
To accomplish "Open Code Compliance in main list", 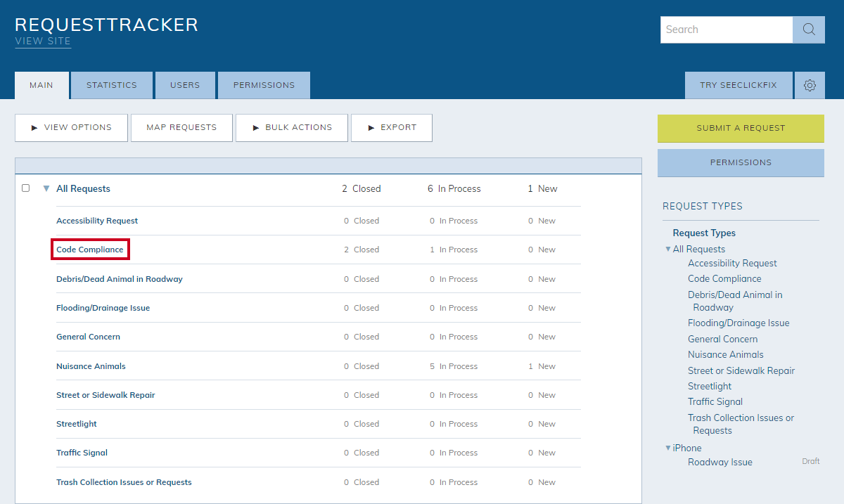I will (90, 250).
